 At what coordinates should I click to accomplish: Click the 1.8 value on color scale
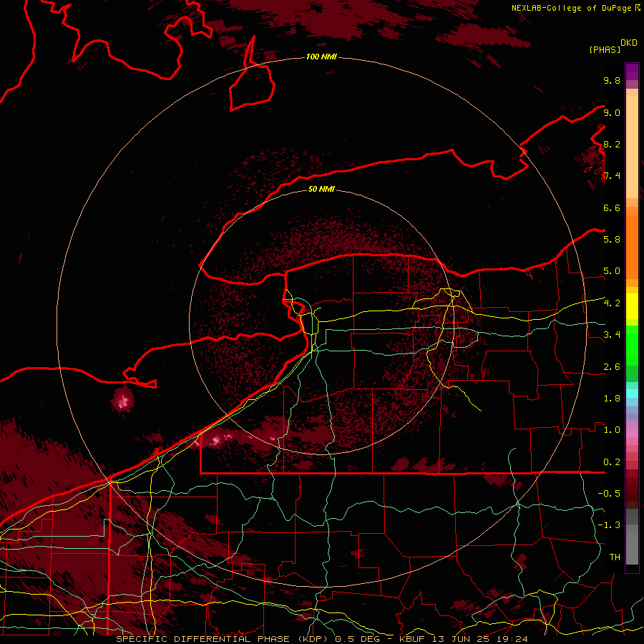pyautogui.click(x=612, y=399)
